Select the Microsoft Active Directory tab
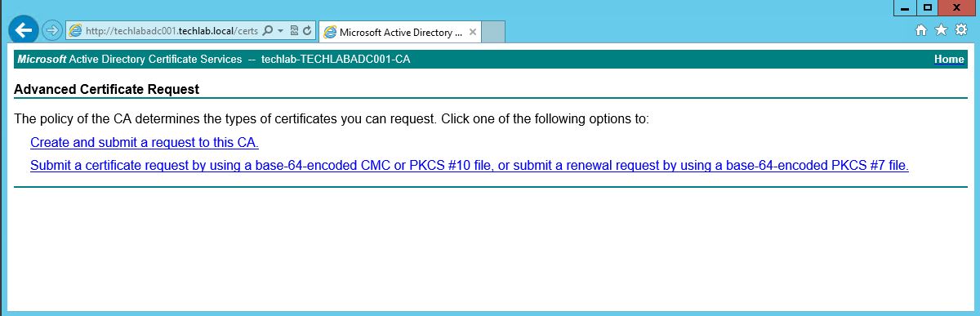 (x=393, y=32)
